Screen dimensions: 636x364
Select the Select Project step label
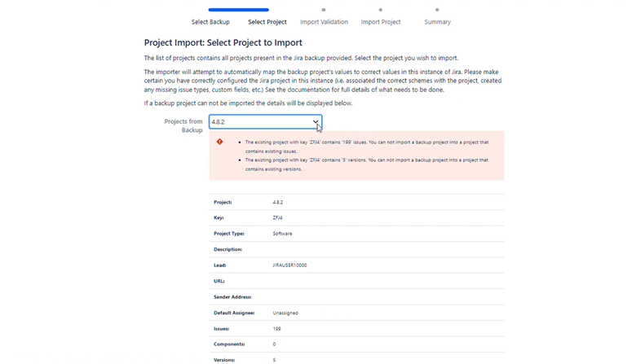point(267,22)
